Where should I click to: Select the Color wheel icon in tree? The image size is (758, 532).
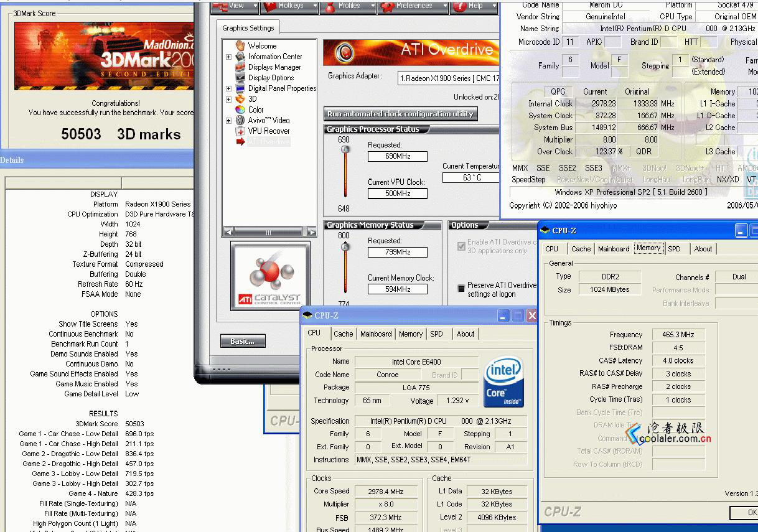pyautogui.click(x=240, y=109)
